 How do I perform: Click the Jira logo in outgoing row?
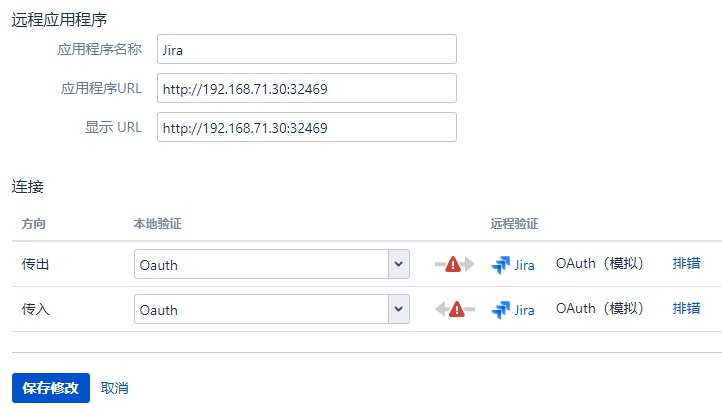[x=502, y=265]
